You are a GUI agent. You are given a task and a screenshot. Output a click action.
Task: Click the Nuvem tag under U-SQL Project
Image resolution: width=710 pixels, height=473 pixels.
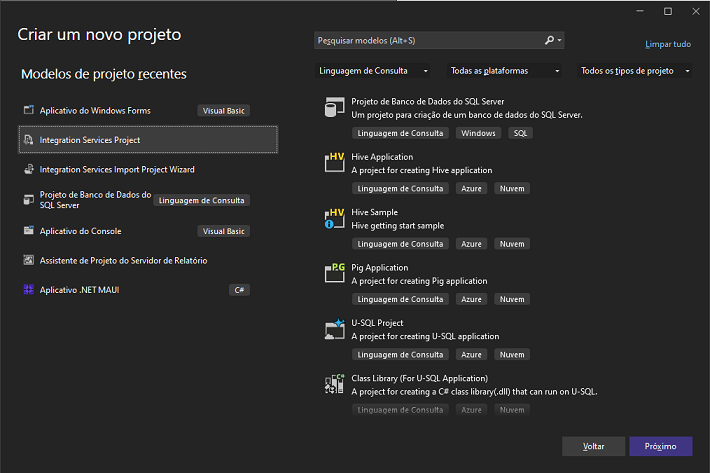(512, 354)
